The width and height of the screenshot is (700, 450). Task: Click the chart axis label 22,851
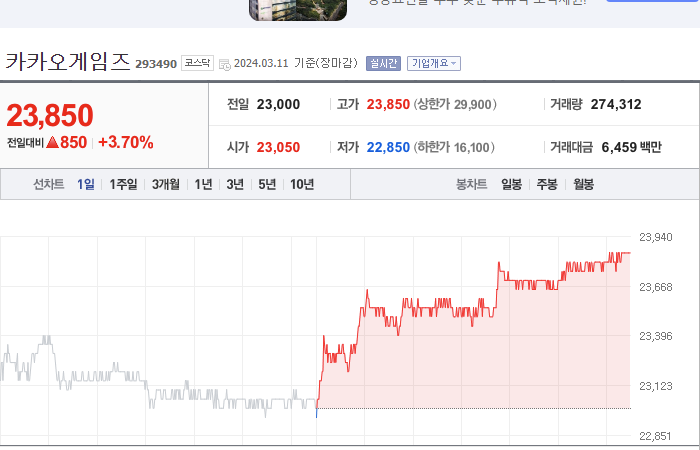coord(655,436)
